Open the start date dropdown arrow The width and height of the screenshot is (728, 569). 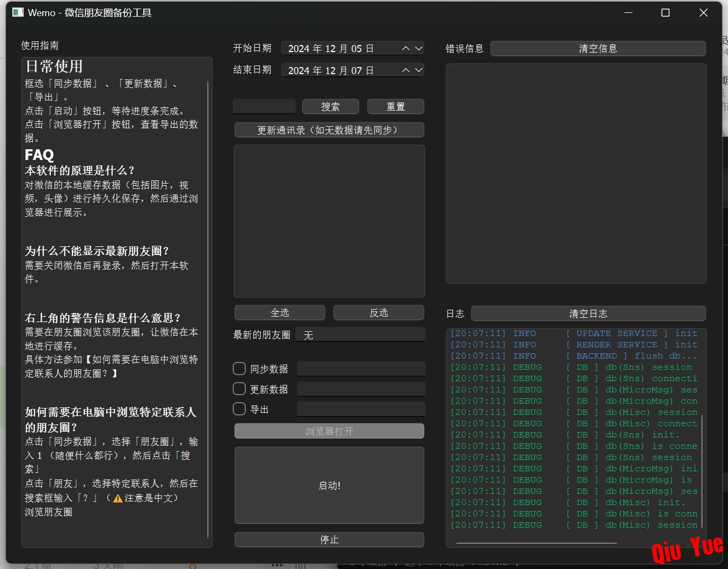point(418,48)
